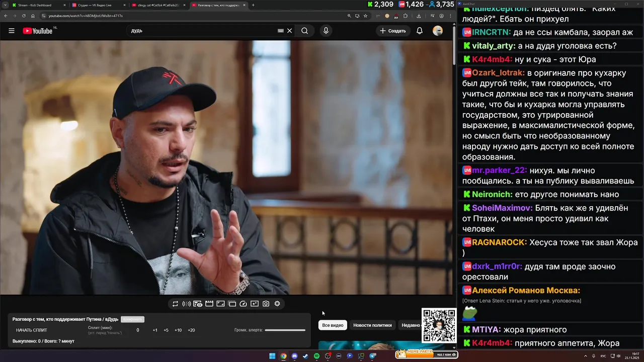Click username RAGNAROCK in chat
644x362 pixels.
click(499, 242)
